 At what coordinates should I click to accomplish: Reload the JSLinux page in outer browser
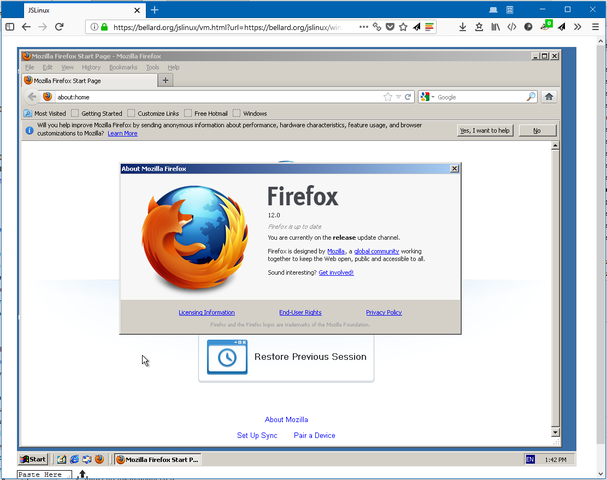click(x=59, y=27)
